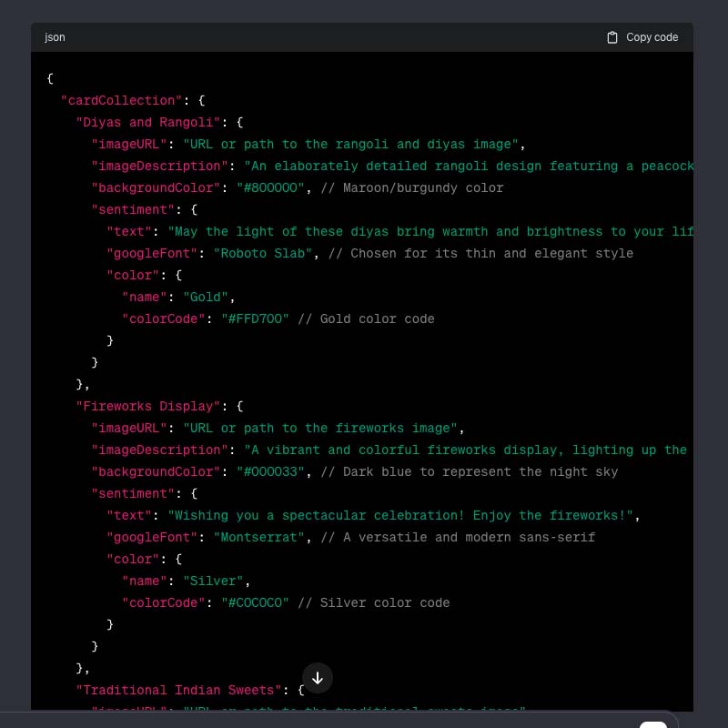Click the code block header bar
This screenshot has height=728, width=728.
[364, 37]
